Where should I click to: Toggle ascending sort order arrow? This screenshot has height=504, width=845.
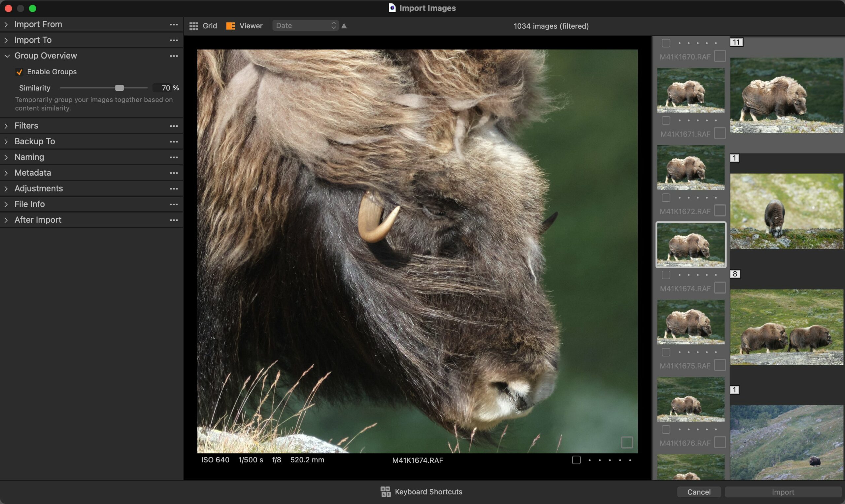pyautogui.click(x=344, y=26)
